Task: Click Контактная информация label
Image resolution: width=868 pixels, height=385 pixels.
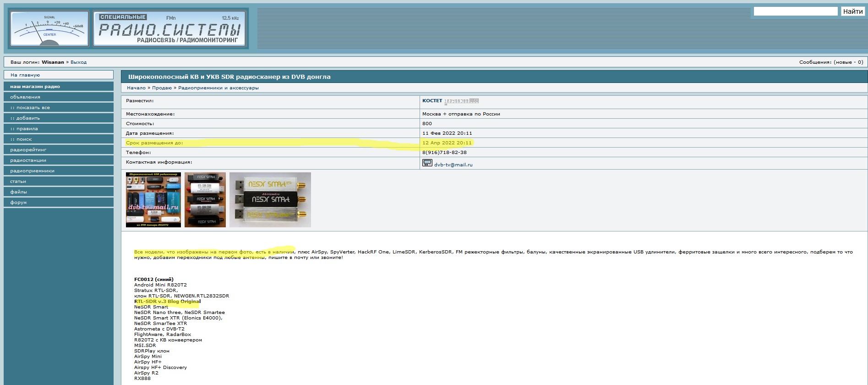Action: 159,162
